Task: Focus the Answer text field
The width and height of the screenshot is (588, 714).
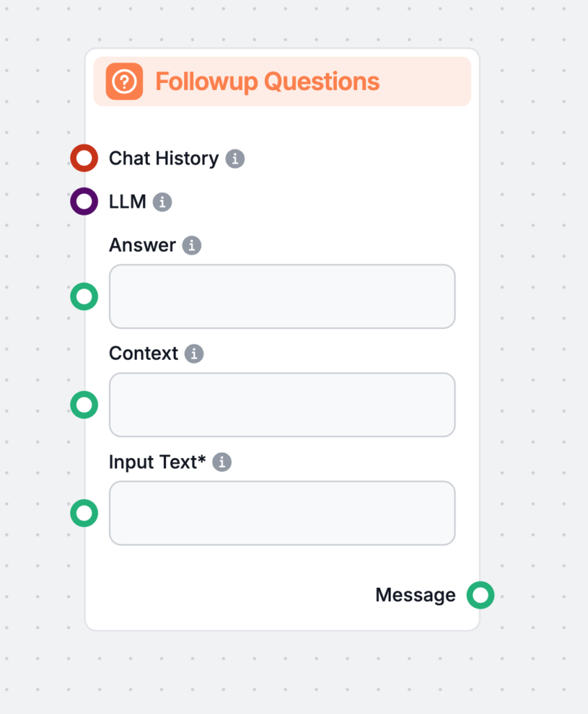Action: tap(282, 296)
